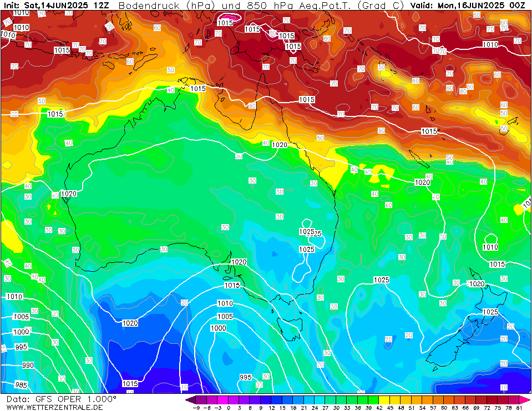Click the 18 legend value

[292, 408]
